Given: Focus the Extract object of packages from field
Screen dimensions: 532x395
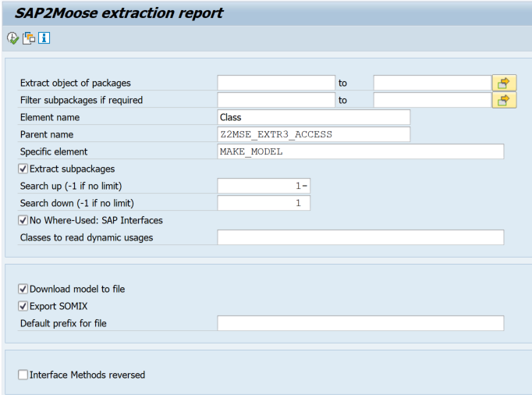Looking at the screenshot, I should pyautogui.click(x=276, y=83).
